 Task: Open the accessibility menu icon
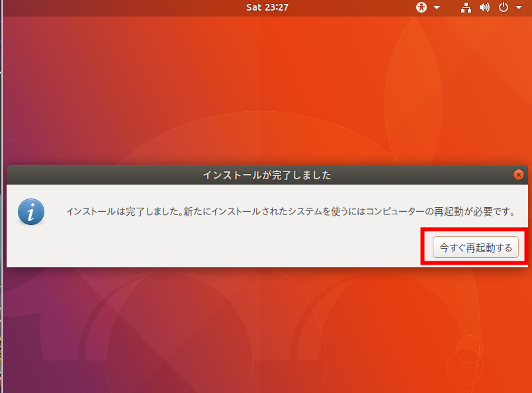tap(421, 7)
